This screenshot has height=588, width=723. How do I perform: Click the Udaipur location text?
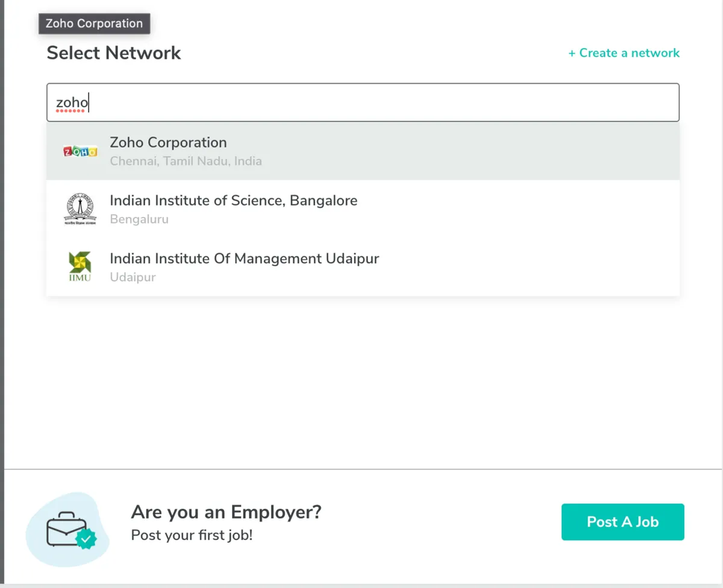point(133,277)
